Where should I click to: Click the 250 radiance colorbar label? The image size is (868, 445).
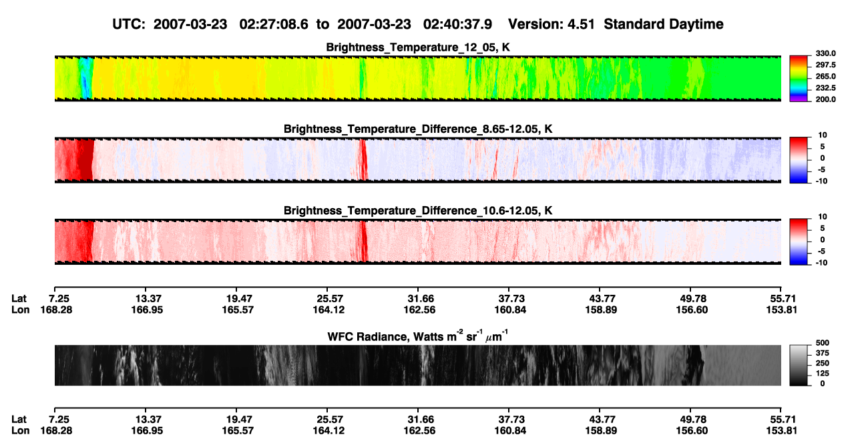(822, 363)
